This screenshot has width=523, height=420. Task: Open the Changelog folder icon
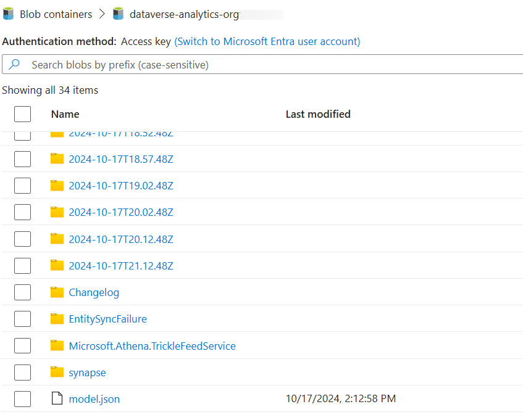click(x=57, y=292)
